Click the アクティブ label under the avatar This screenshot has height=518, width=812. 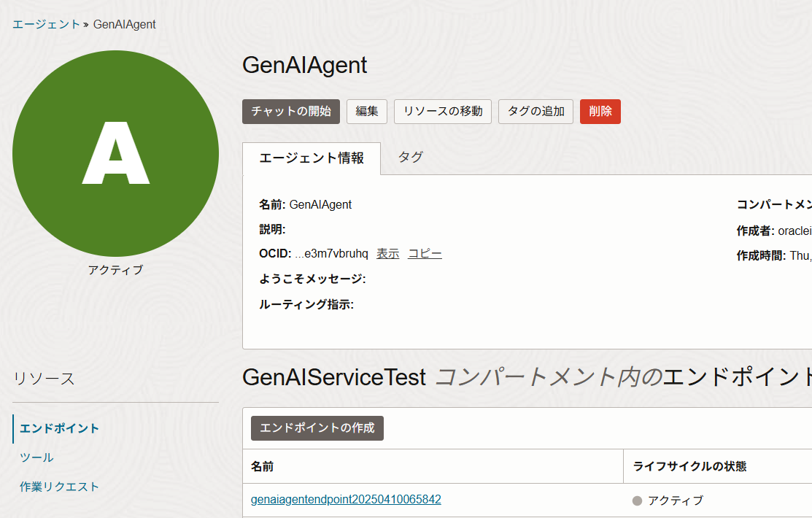(x=115, y=270)
